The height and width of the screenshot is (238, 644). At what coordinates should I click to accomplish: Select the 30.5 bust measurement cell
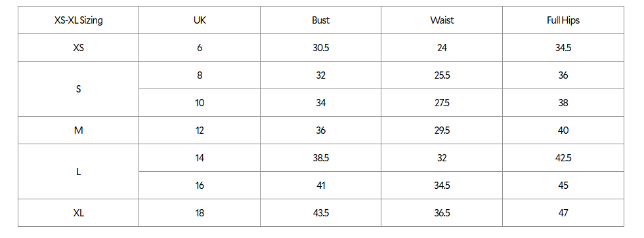[321, 48]
